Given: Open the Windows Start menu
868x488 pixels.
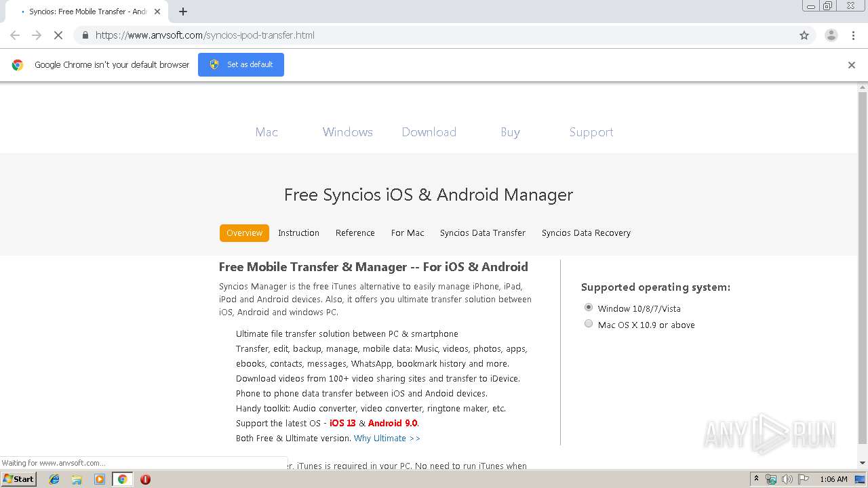Looking at the screenshot, I should click(x=18, y=479).
